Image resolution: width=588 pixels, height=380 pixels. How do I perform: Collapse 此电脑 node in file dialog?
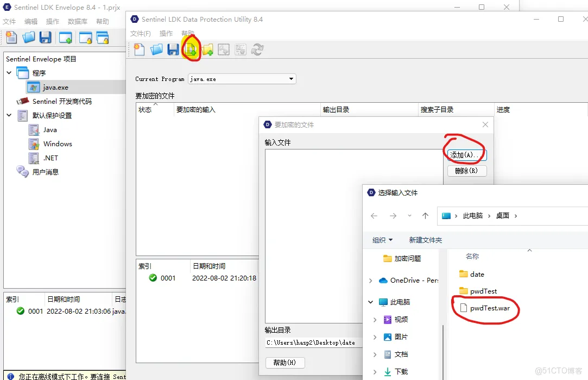370,302
